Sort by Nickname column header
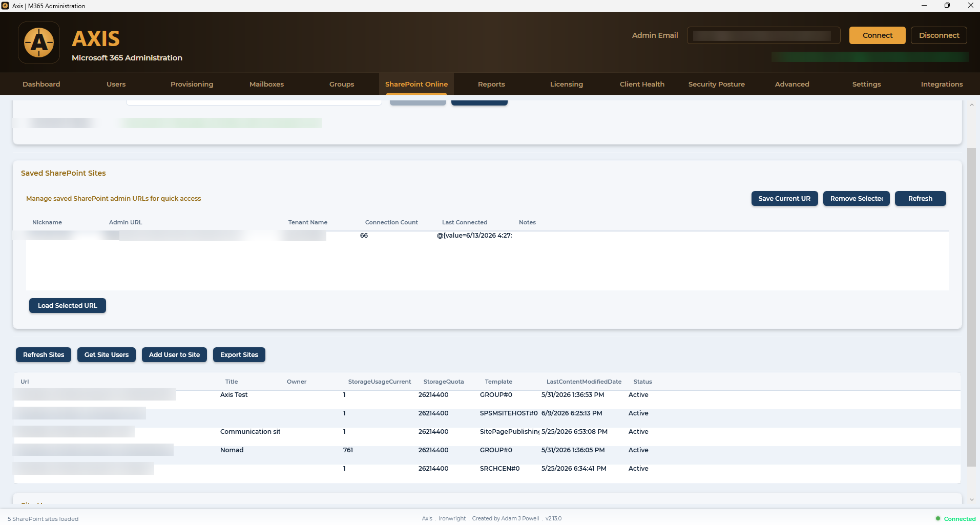The height and width of the screenshot is (525, 980). (47, 222)
